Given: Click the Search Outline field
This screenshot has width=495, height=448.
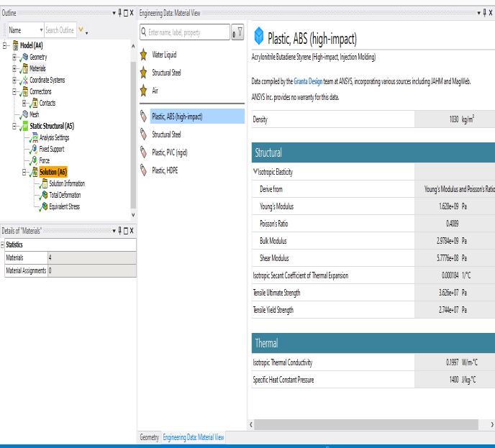Looking at the screenshot, I should (x=60, y=30).
